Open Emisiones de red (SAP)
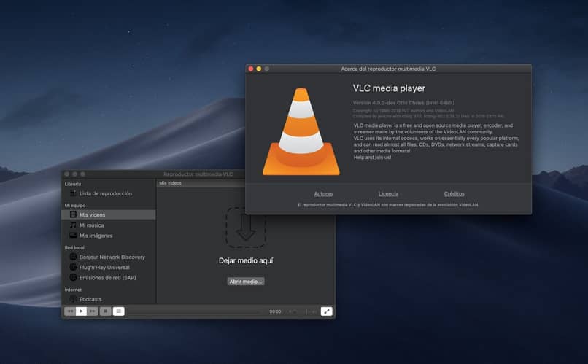The image size is (588, 364). (109, 278)
